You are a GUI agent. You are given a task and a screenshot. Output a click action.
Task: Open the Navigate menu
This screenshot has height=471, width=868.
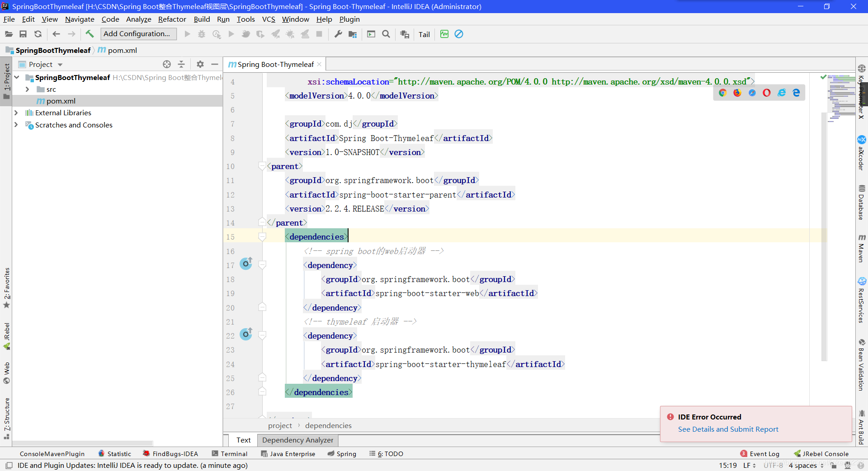[80, 19]
